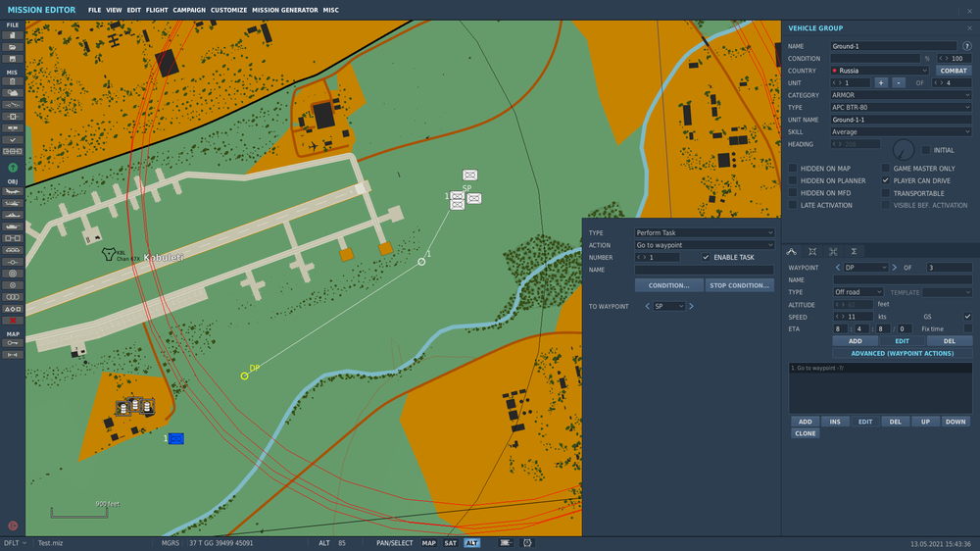Select the trigger zone circle tool
Viewport: 980px width, 551px height.
13,274
